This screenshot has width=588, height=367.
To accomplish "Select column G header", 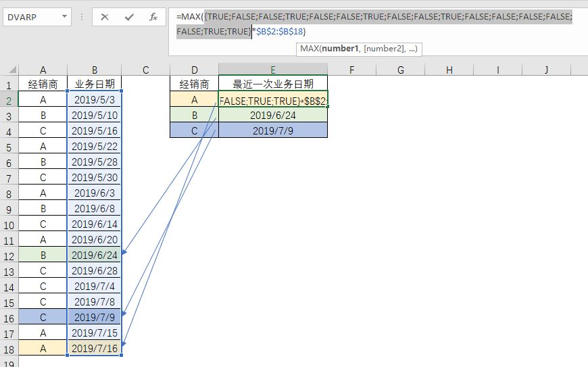I will tap(401, 70).
